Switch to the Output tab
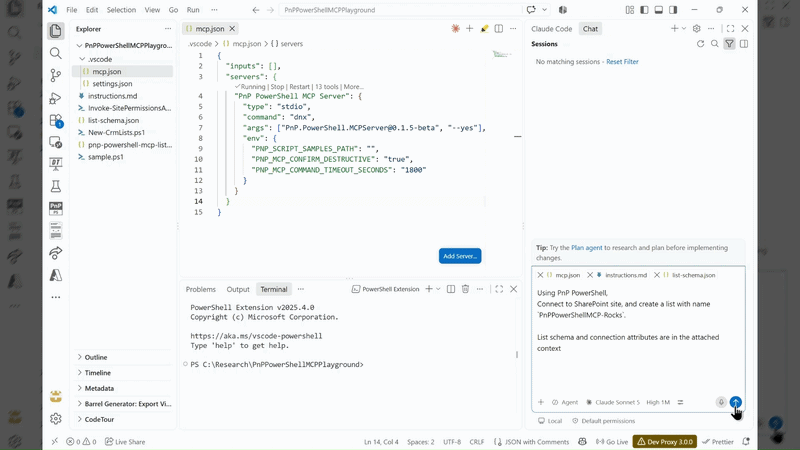This screenshot has width=800, height=450. 238,289
